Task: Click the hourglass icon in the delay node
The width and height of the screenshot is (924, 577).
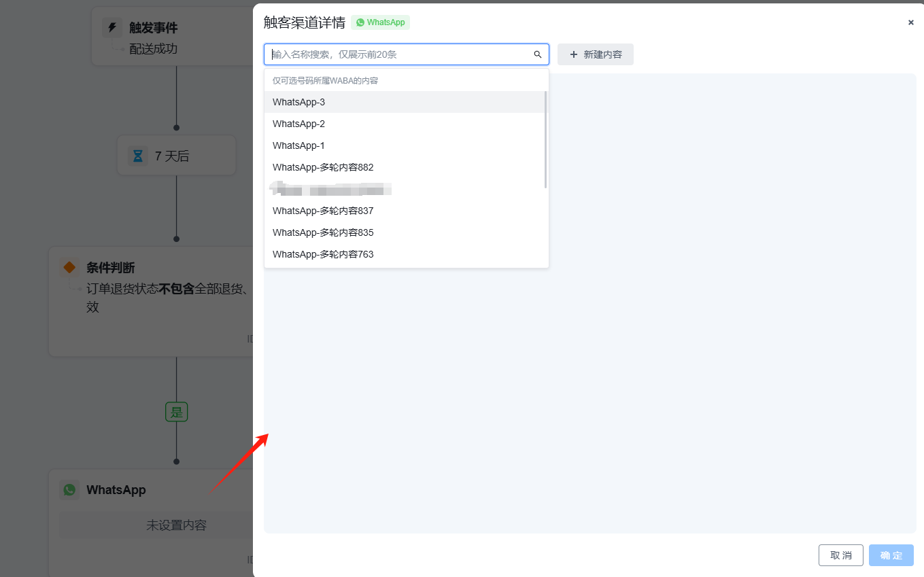Action: (138, 156)
